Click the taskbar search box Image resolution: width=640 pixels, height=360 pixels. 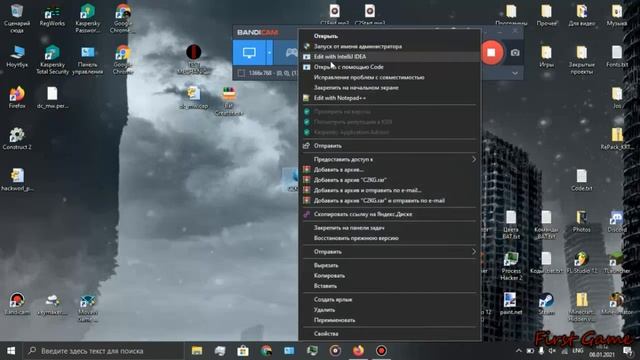(104, 351)
